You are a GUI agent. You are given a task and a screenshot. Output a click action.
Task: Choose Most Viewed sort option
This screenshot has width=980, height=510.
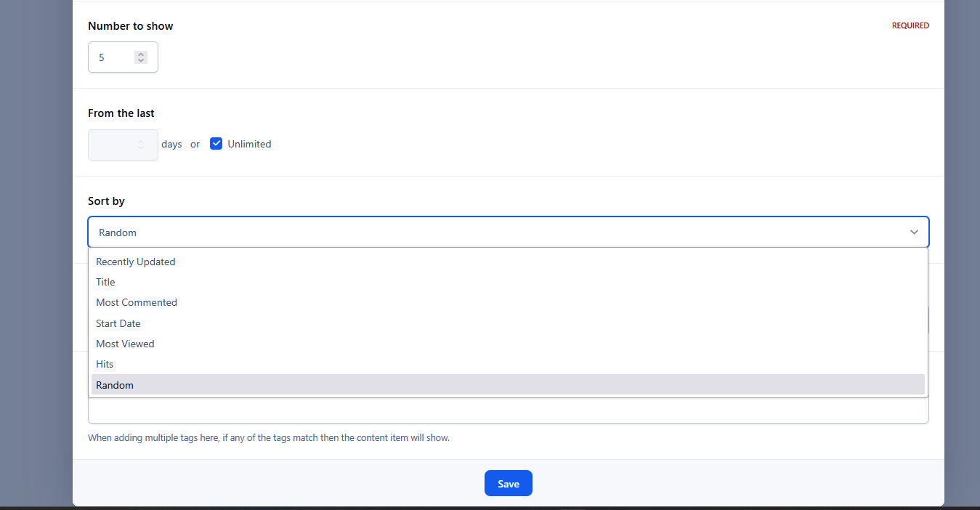click(x=508, y=344)
